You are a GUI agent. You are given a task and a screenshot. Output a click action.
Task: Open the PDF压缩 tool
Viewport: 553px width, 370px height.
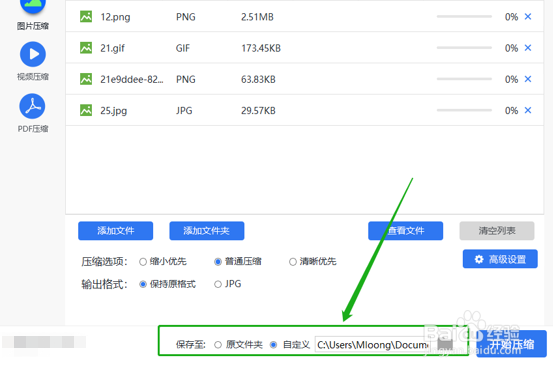[33, 113]
